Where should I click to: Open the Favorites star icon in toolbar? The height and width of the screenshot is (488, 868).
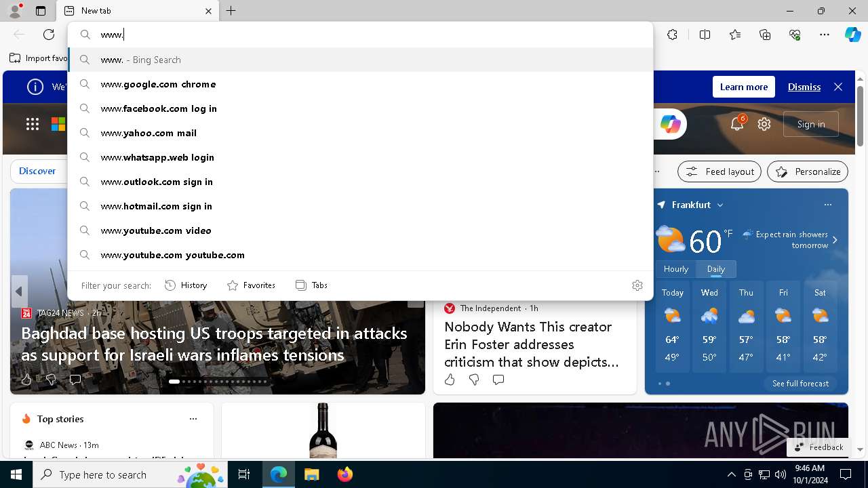(x=735, y=35)
